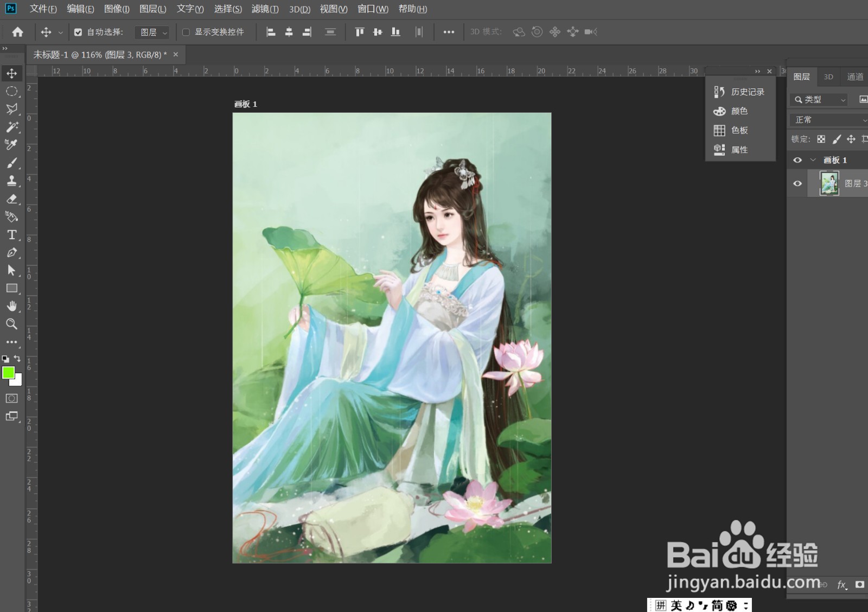The image size is (868, 612).
Task: Toggle lock transparent pixels
Action: [x=821, y=139]
